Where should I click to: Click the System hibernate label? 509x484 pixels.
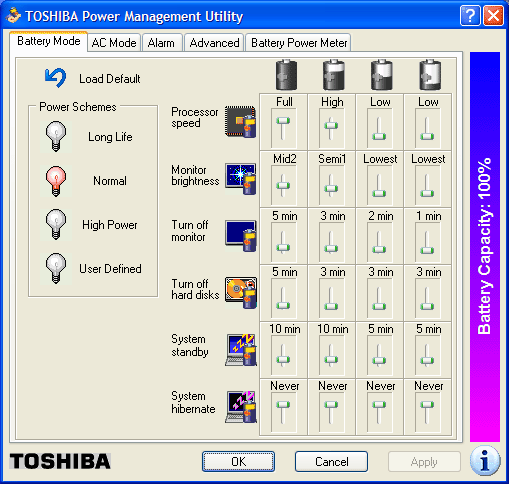pyautogui.click(x=193, y=402)
